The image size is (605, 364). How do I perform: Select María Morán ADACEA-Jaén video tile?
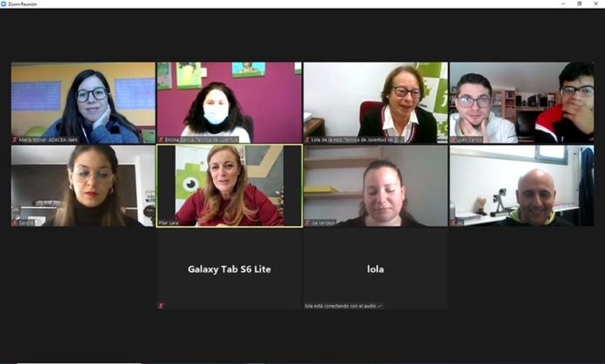point(83,103)
